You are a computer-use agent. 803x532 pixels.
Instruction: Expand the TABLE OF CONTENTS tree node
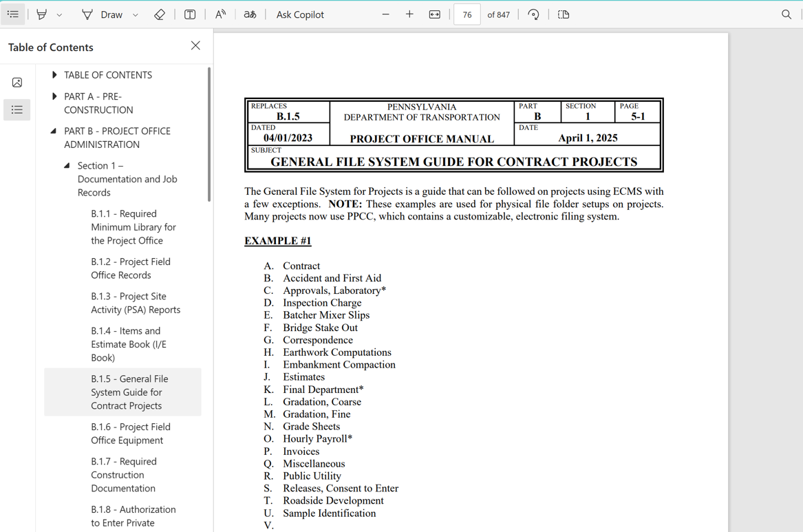54,75
